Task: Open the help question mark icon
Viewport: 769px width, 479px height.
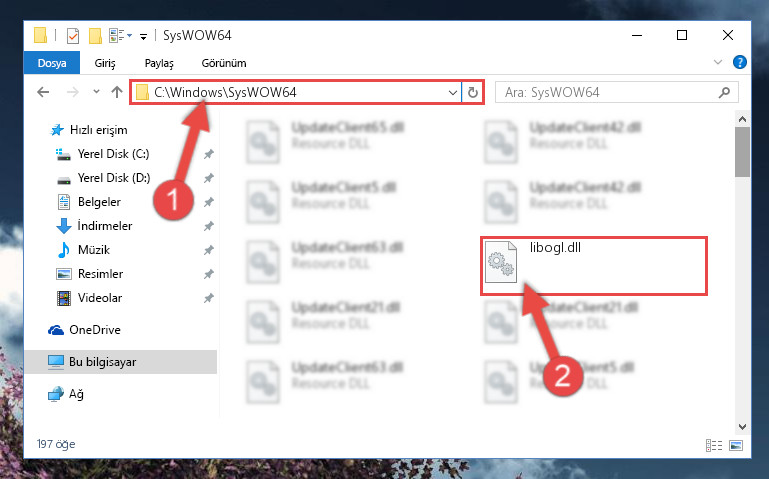Action: pyautogui.click(x=740, y=62)
